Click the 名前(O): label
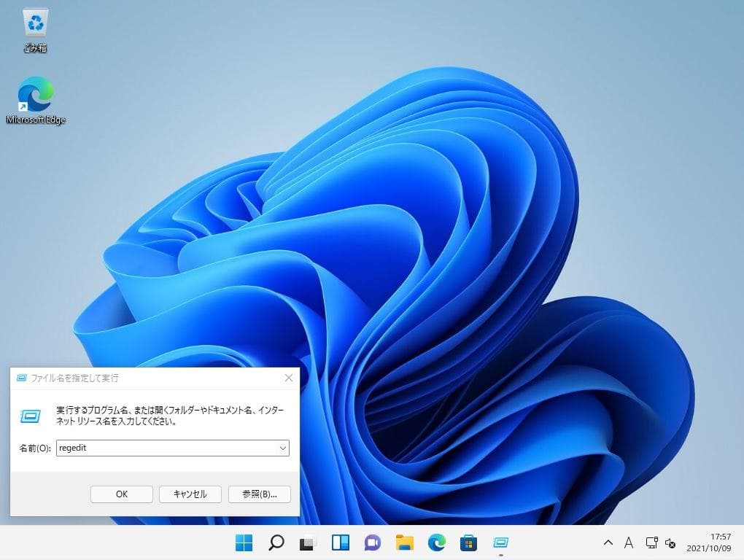744x560 pixels. pos(34,448)
